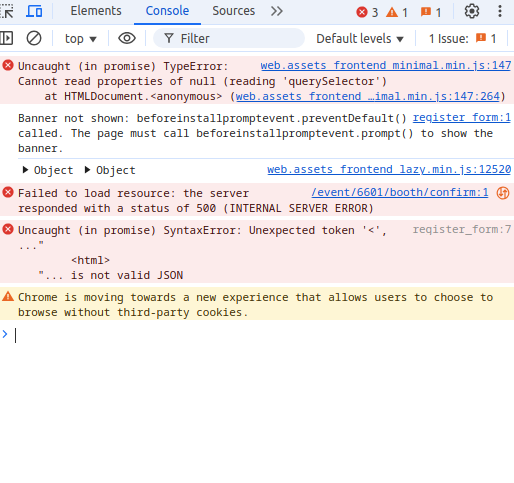Expand the first Object entry

(x=47, y=170)
